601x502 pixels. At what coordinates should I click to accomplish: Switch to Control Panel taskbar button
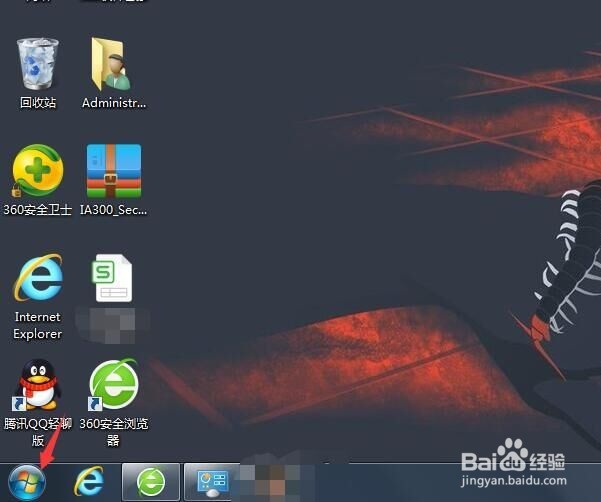click(212, 482)
